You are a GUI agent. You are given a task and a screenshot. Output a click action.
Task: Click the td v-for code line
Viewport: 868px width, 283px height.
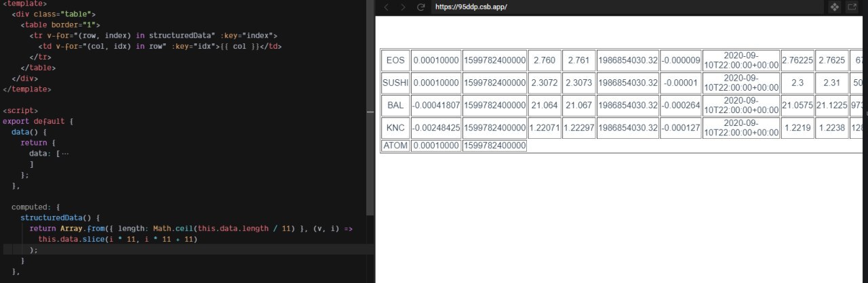(x=160, y=47)
